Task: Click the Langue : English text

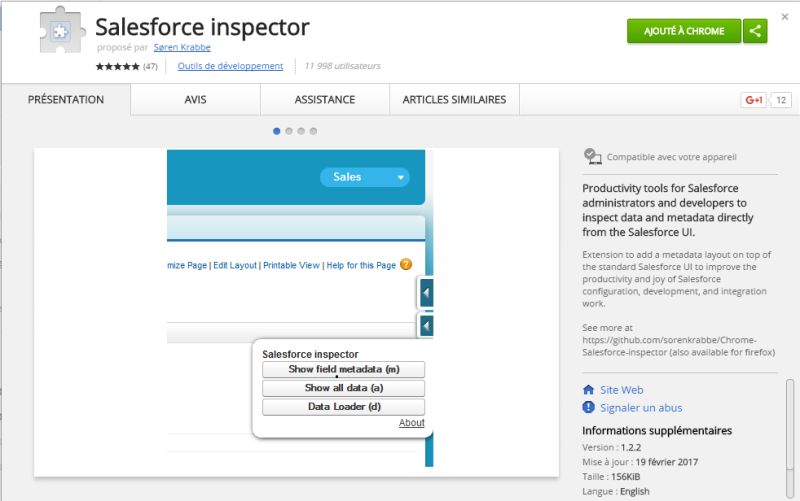Action: 616,492
